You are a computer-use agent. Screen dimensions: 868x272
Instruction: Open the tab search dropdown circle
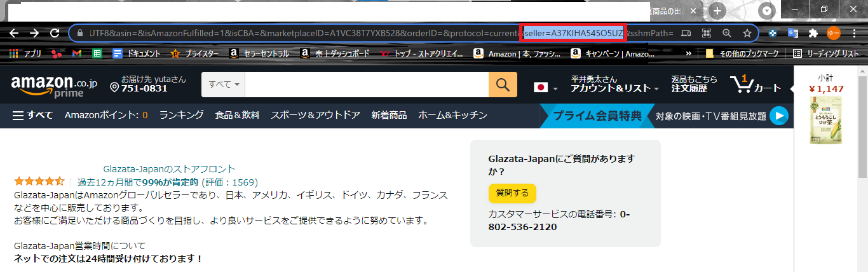768,11
